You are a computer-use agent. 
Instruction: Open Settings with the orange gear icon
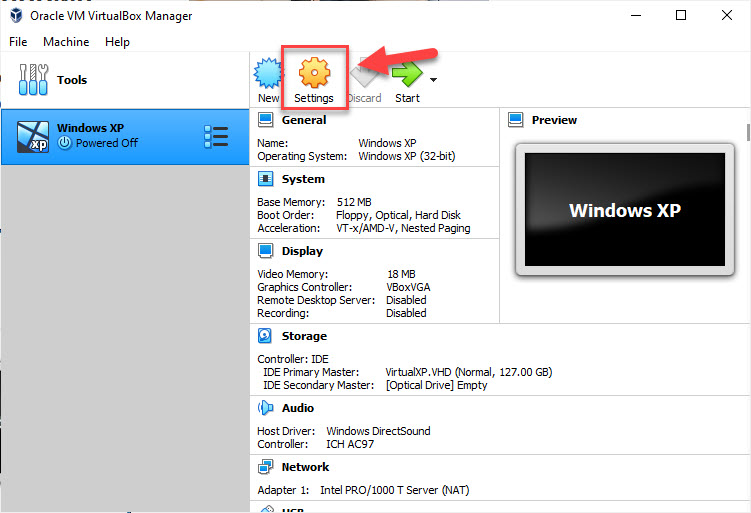314,72
